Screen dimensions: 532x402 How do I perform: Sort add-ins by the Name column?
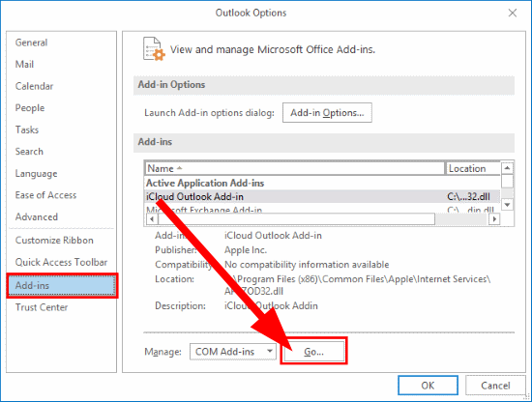(x=294, y=168)
